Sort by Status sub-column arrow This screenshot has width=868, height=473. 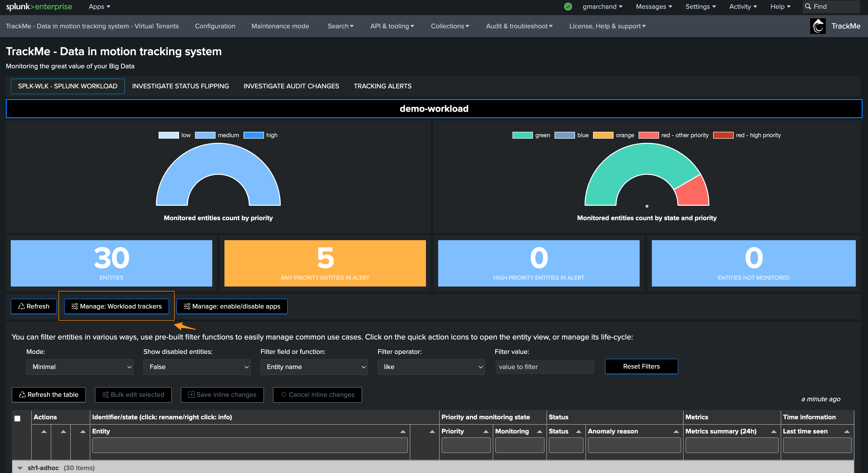578,431
